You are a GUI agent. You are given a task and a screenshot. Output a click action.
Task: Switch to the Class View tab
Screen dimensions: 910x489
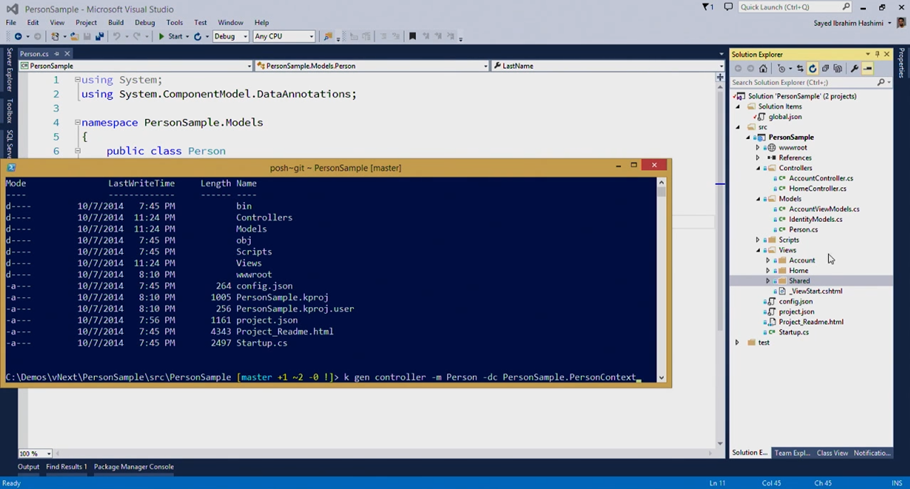pos(832,453)
